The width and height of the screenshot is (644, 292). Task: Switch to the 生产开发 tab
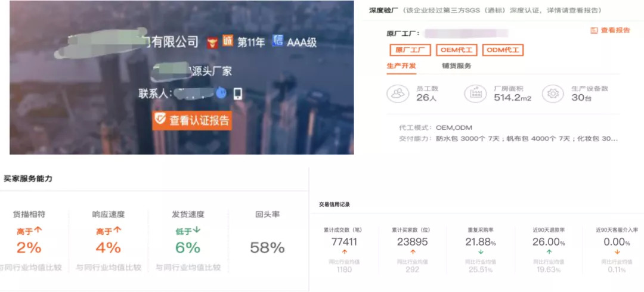[x=401, y=66]
